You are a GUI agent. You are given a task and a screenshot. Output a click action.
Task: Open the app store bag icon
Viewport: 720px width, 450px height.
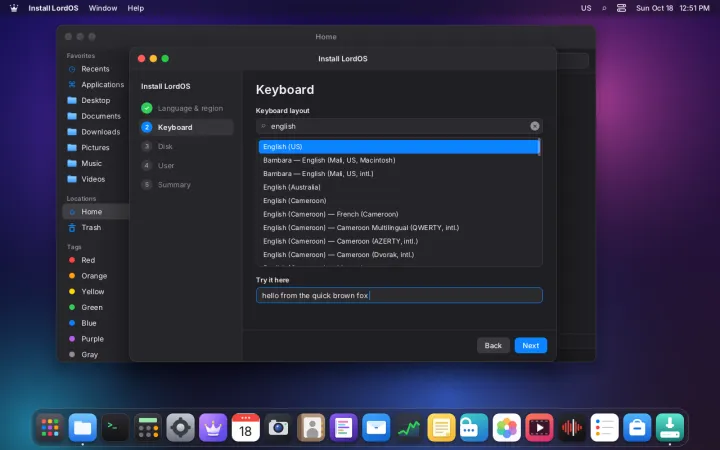(x=637, y=428)
